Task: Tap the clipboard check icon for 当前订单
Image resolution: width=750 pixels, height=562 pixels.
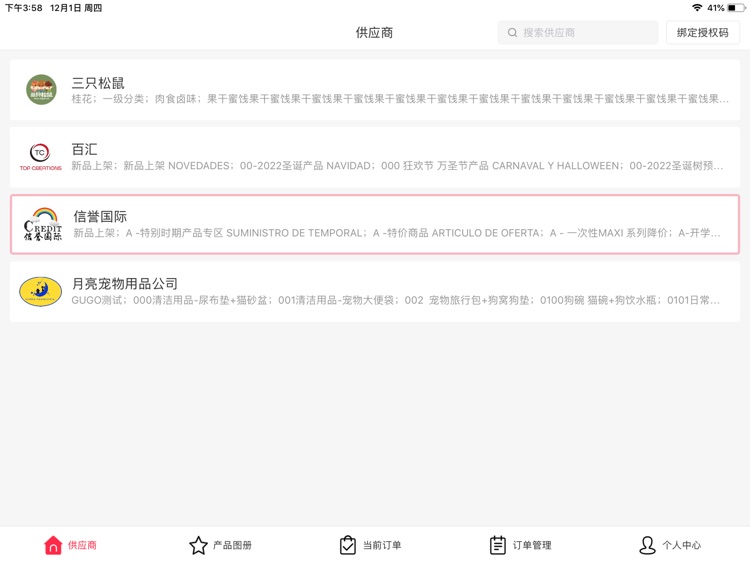Action: click(x=348, y=545)
